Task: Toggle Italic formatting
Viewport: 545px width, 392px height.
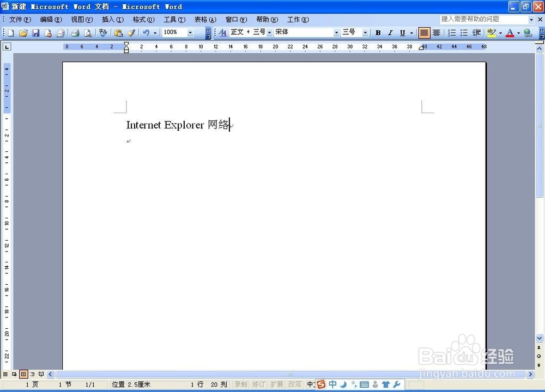Action: tap(390, 33)
